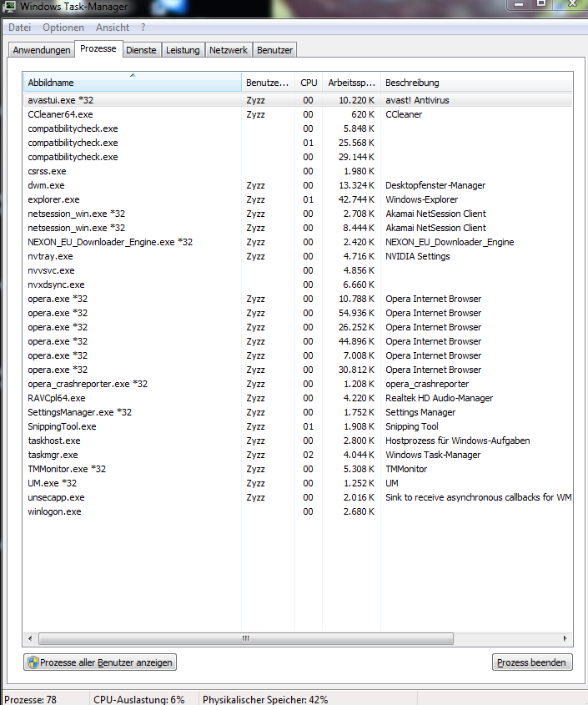Select the csrss.exe process

pos(298,171)
